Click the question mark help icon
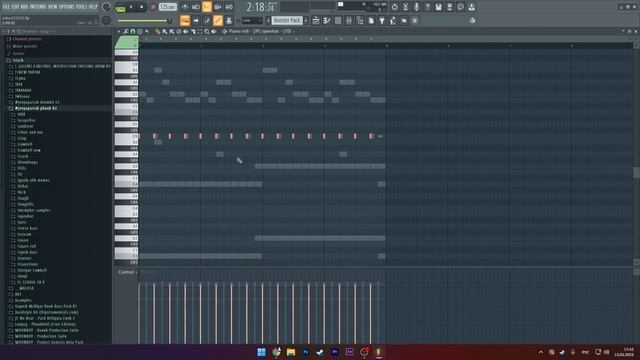640x360 pixels. pos(427,7)
